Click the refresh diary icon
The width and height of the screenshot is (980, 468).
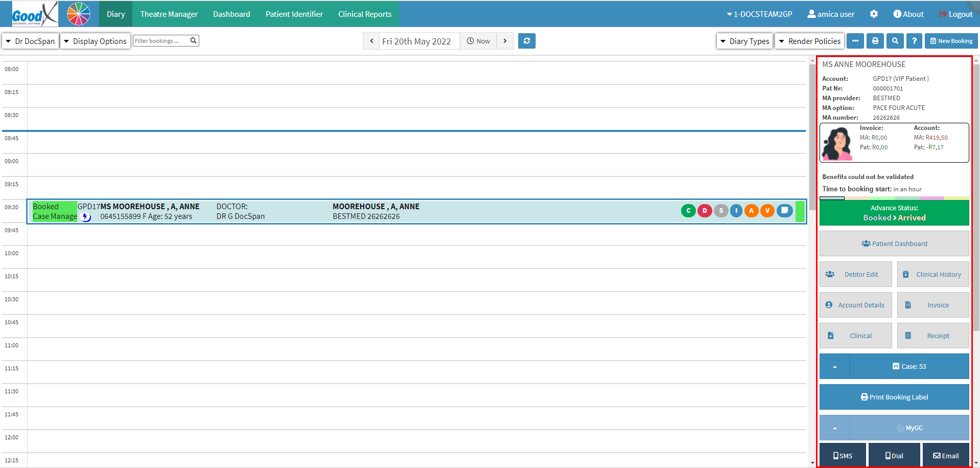(526, 41)
